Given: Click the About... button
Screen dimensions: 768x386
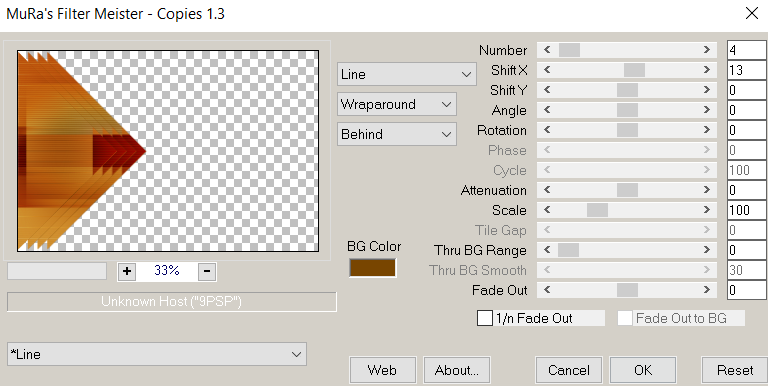Looking at the screenshot, I should (456, 370).
